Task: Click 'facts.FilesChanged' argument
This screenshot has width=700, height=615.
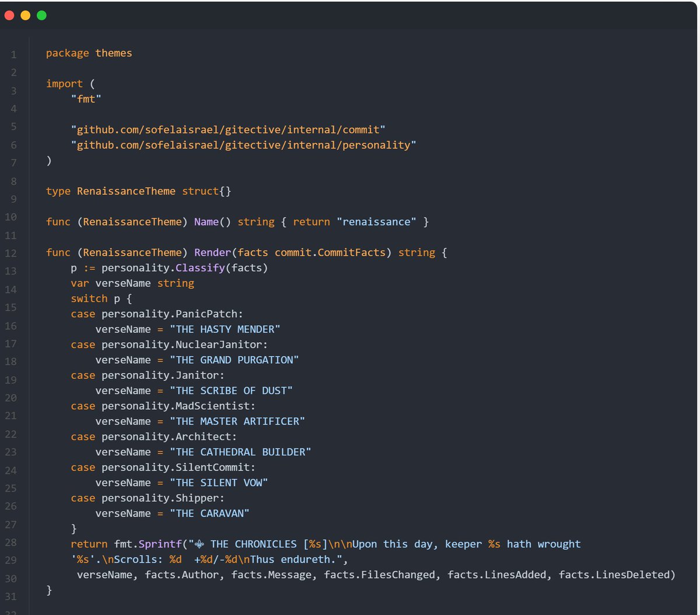Action: pos(380,575)
